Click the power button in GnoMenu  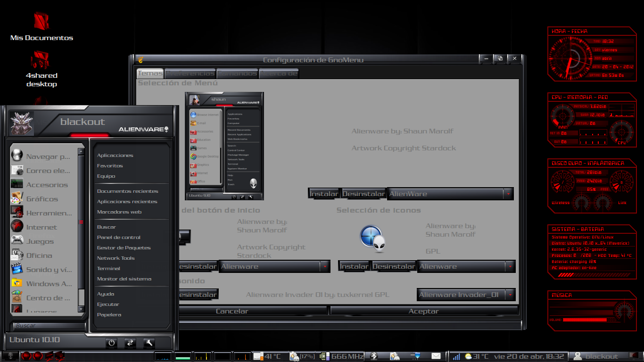(112, 343)
